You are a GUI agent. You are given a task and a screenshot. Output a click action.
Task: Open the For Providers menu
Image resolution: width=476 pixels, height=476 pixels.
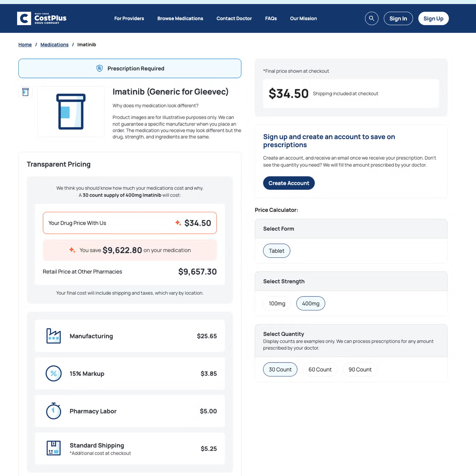129,18
